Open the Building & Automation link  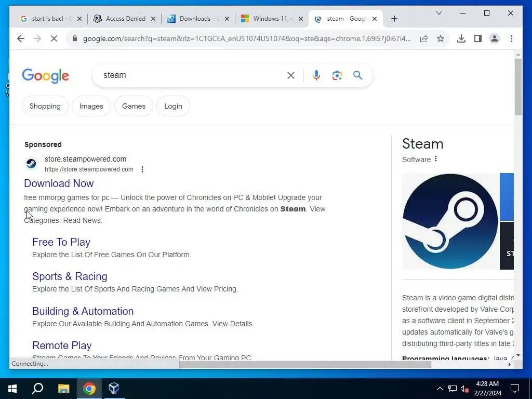coord(83,311)
